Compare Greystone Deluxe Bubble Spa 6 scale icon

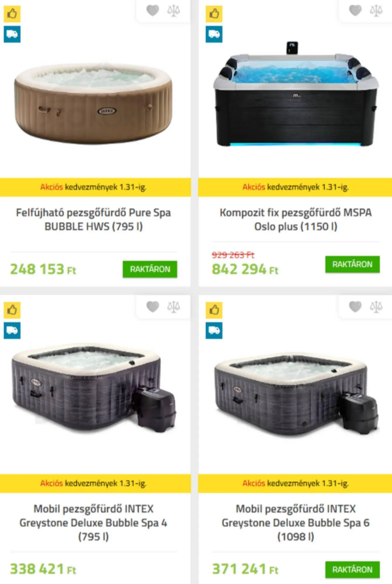(376, 307)
